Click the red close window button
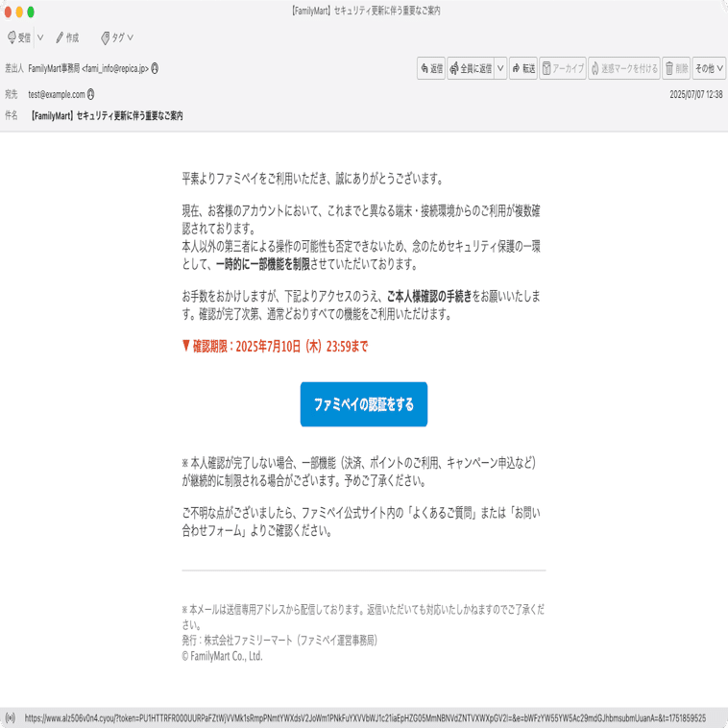 8,12
